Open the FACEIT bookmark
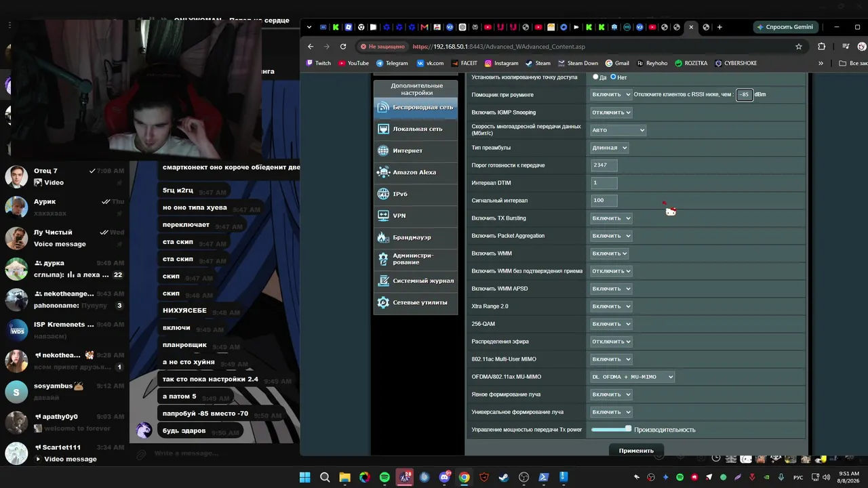Viewport: 868px width, 488px height. point(463,63)
